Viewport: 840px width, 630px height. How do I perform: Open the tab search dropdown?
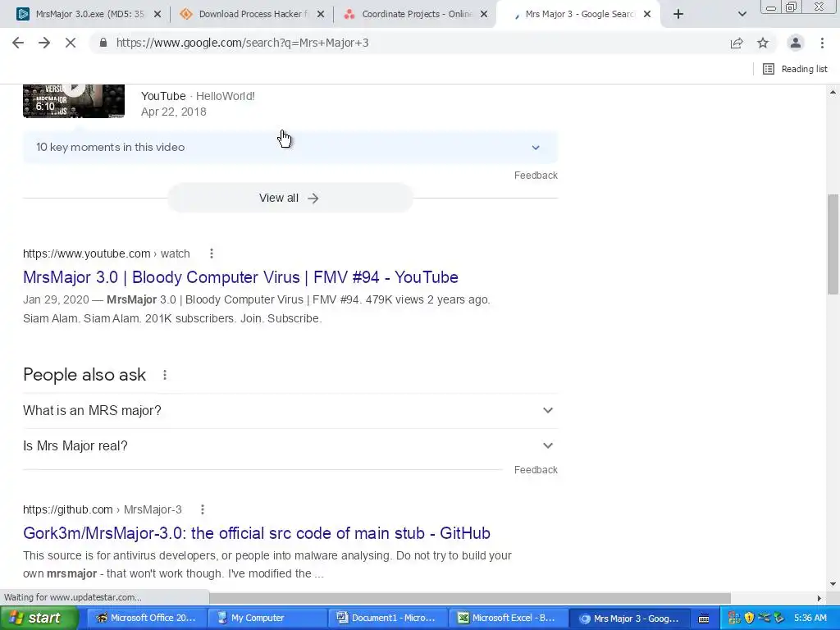click(x=742, y=15)
